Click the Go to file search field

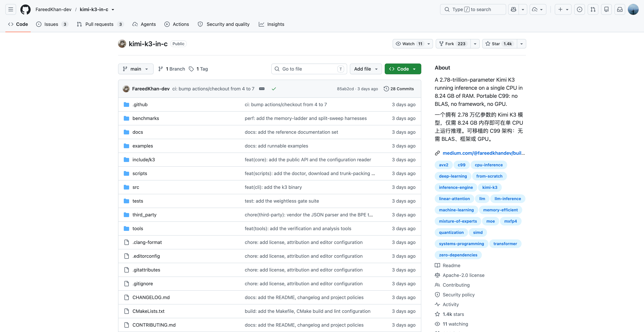coord(309,69)
